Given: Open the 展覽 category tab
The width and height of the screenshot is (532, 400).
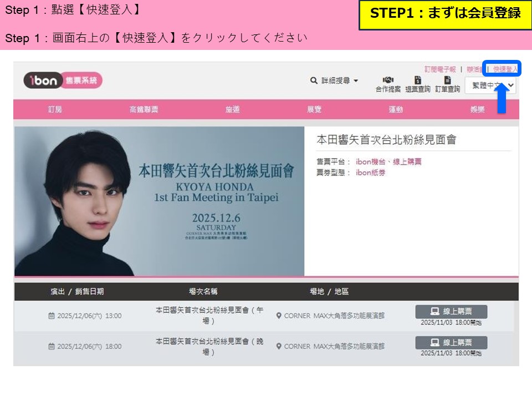Looking at the screenshot, I should click(314, 109).
